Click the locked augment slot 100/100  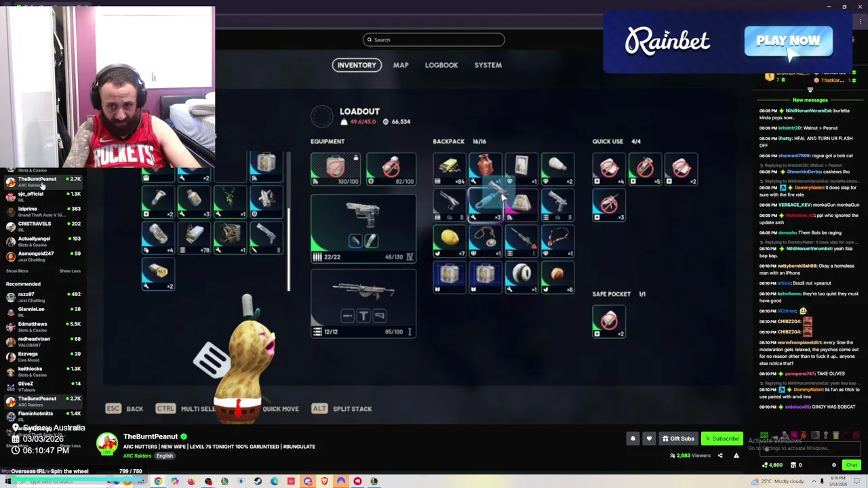(x=335, y=169)
